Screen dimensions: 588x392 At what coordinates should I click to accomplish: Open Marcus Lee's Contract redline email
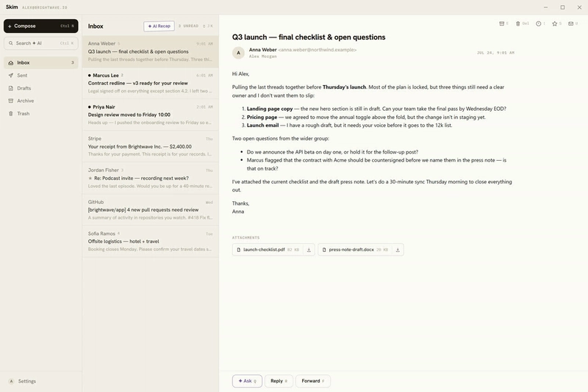pyautogui.click(x=151, y=83)
